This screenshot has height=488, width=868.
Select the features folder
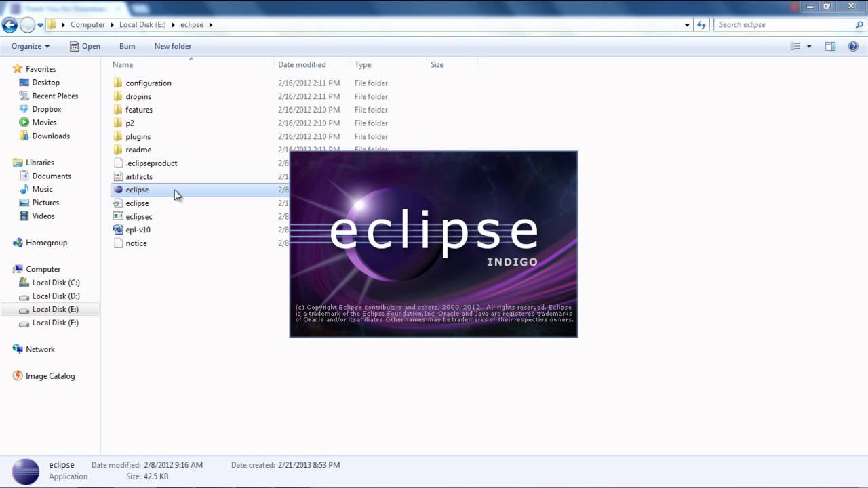[x=139, y=110]
